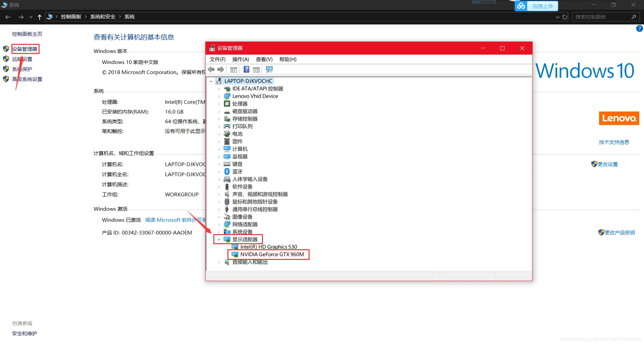Select the NVIDIA GeForce GTX 960M device
This screenshot has width=644, height=345.
click(x=272, y=254)
